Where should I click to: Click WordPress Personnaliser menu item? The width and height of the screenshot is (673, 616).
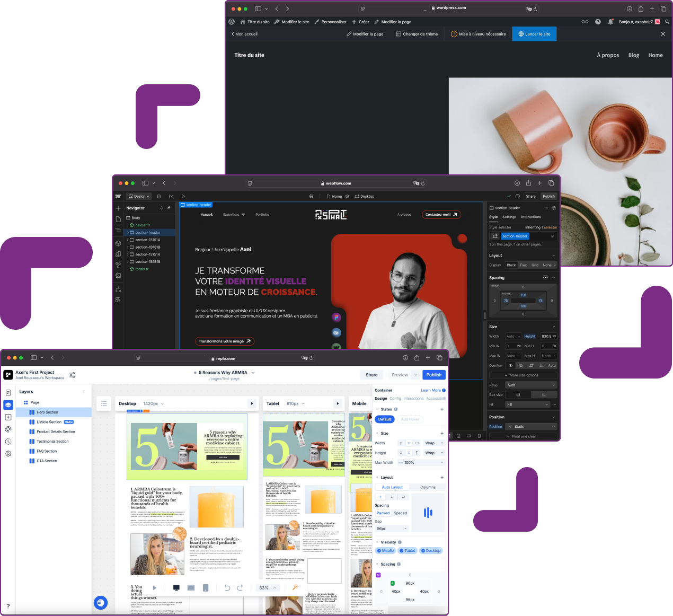pos(330,22)
